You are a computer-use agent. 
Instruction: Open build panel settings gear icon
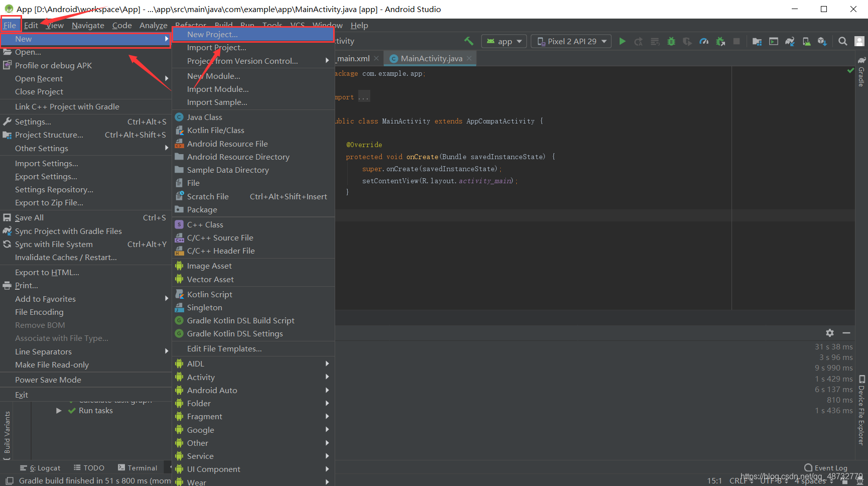click(x=830, y=333)
